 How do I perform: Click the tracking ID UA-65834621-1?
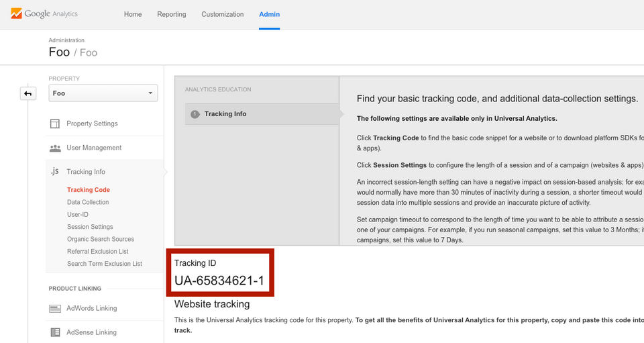(219, 281)
